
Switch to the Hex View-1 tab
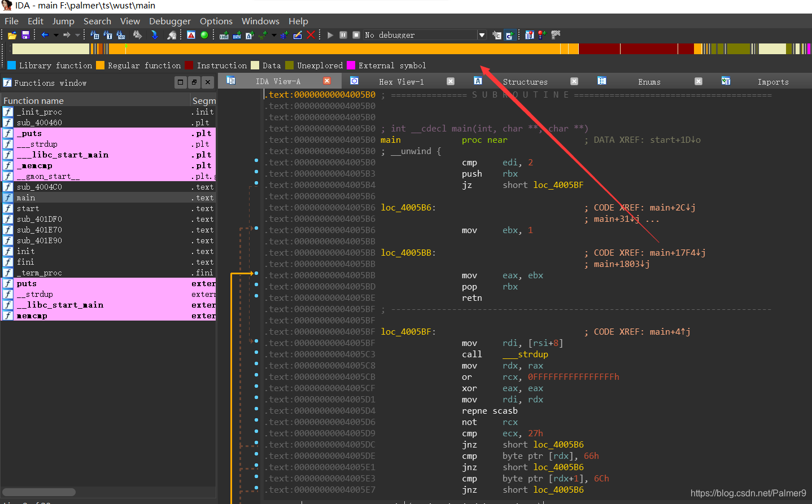(401, 82)
